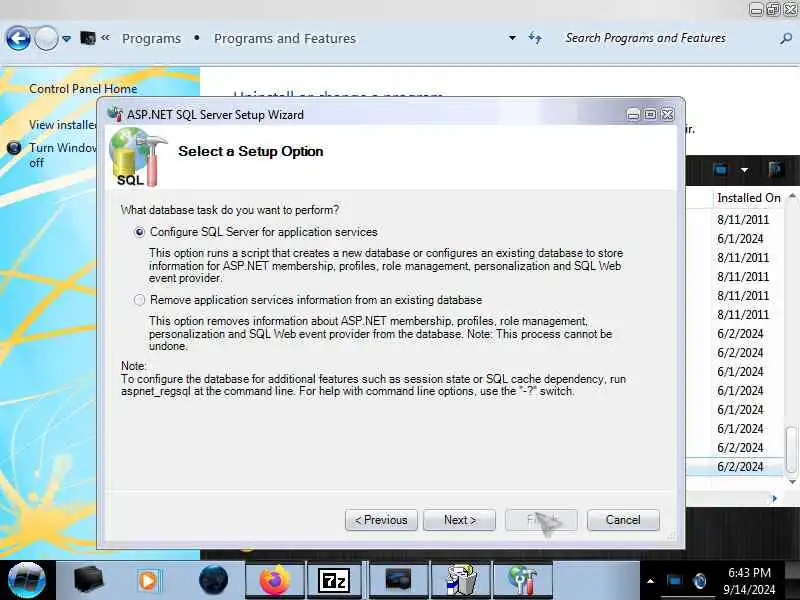
Task: Go back in Control Panel window
Action: coord(18,38)
